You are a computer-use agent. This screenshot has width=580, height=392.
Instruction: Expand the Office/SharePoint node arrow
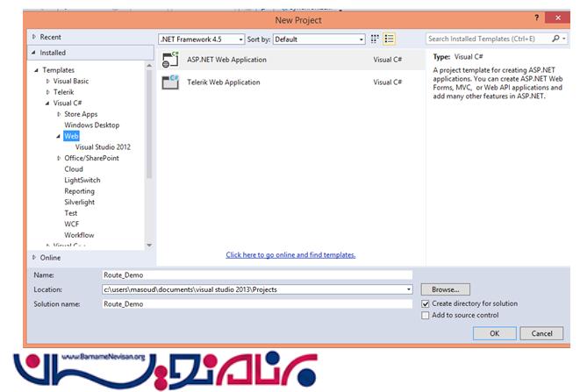click(59, 158)
